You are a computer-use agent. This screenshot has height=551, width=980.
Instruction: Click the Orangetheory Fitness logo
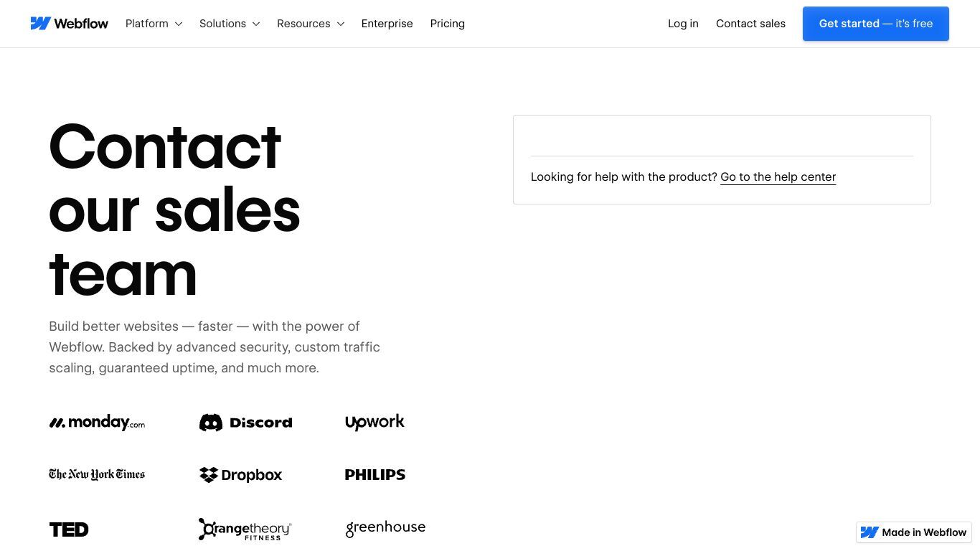point(245,529)
